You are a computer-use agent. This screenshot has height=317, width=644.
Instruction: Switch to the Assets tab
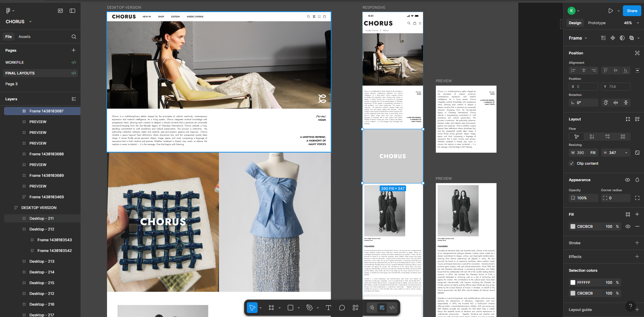[x=24, y=37]
